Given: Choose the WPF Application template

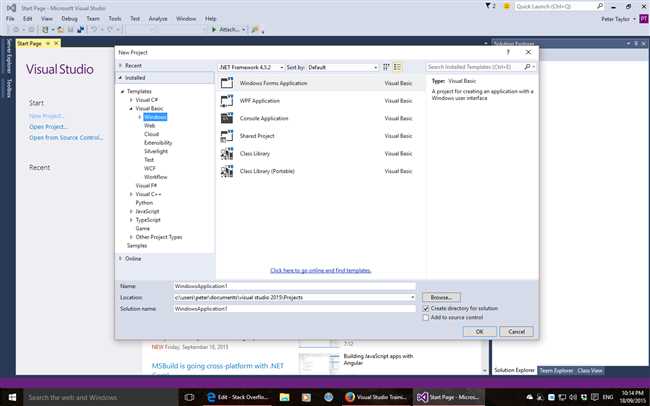Looking at the screenshot, I should (x=259, y=102).
